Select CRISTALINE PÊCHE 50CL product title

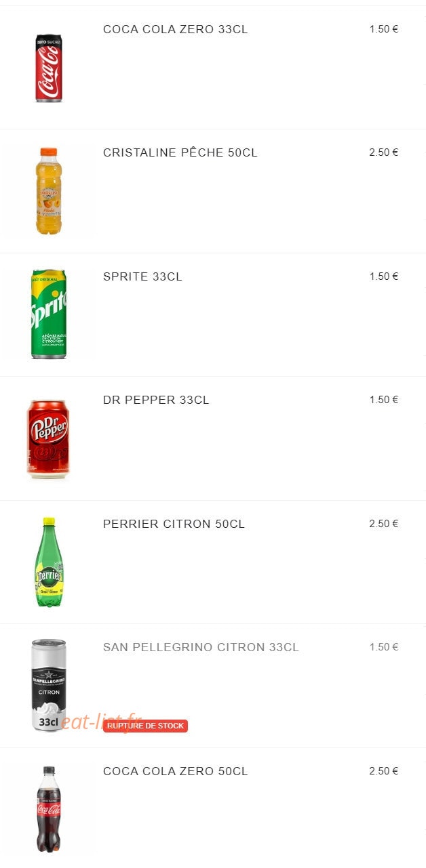pos(180,153)
